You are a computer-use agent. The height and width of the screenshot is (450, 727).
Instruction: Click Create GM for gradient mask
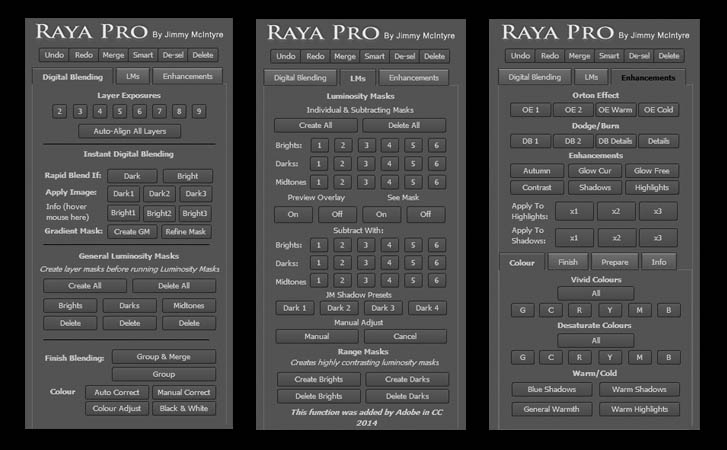[132, 232]
